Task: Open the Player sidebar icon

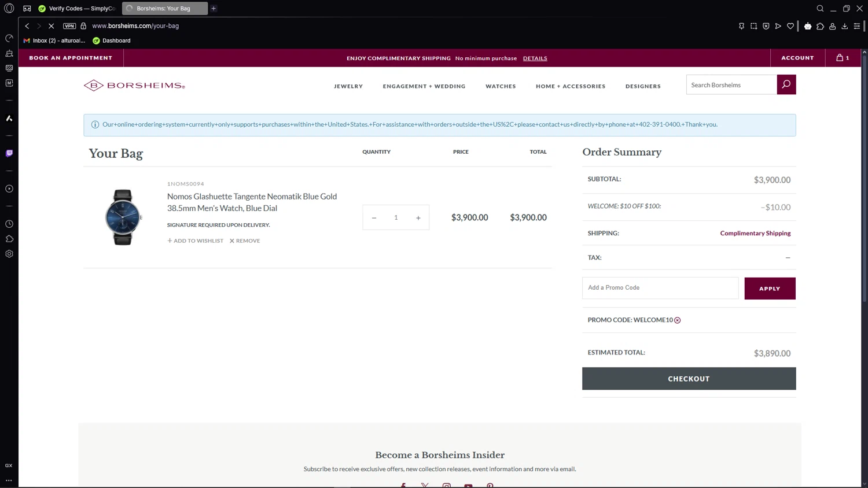Action: tap(9, 188)
